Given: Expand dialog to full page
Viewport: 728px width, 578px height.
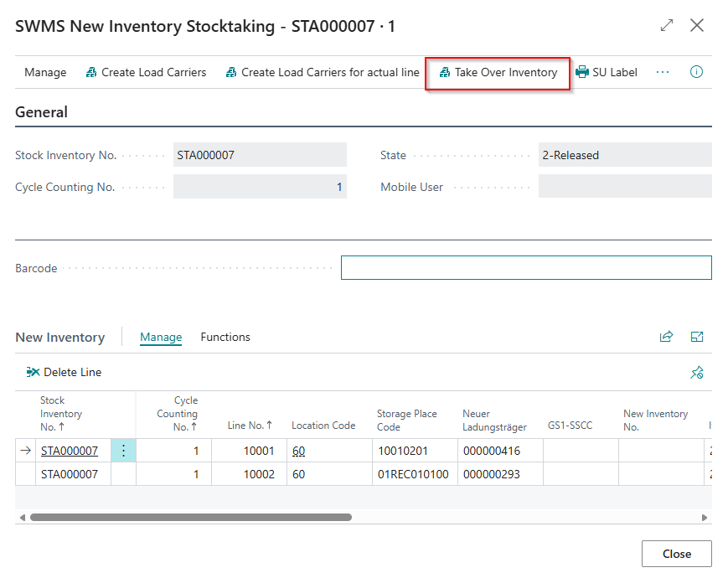Looking at the screenshot, I should tap(667, 25).
